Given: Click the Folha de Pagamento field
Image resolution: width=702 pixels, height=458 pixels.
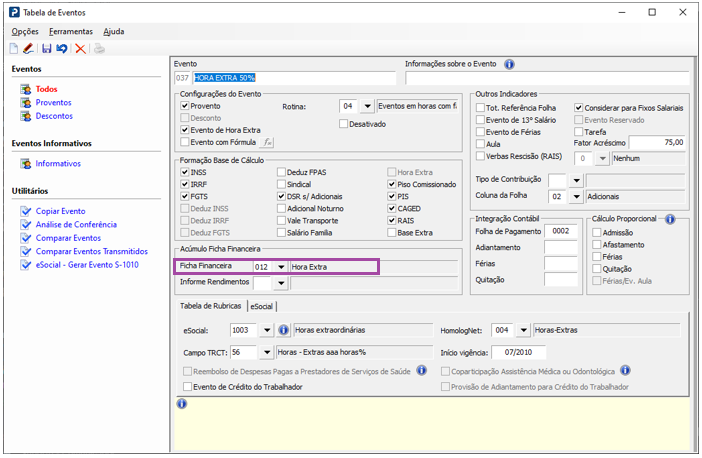Looking at the screenshot, I should point(562,231).
